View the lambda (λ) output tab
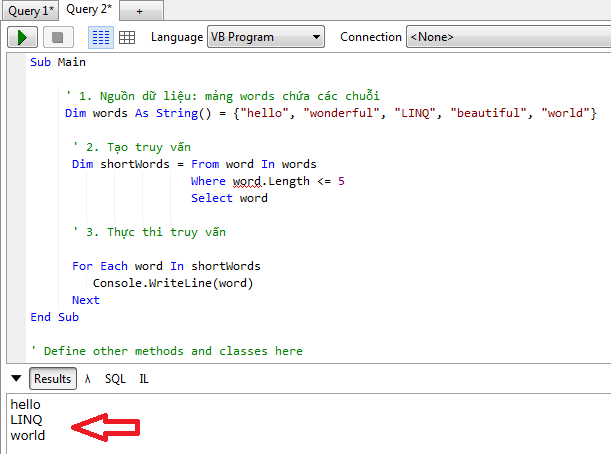The image size is (611, 454). [88, 379]
